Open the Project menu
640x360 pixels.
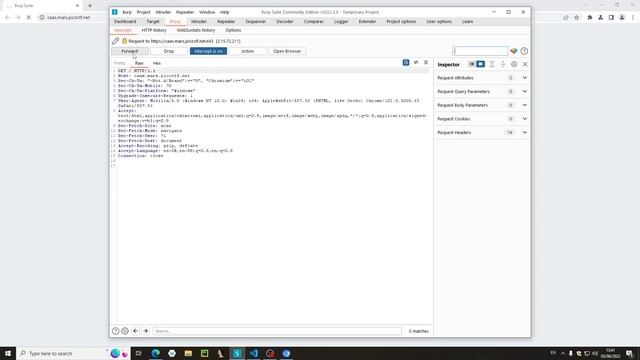143,12
